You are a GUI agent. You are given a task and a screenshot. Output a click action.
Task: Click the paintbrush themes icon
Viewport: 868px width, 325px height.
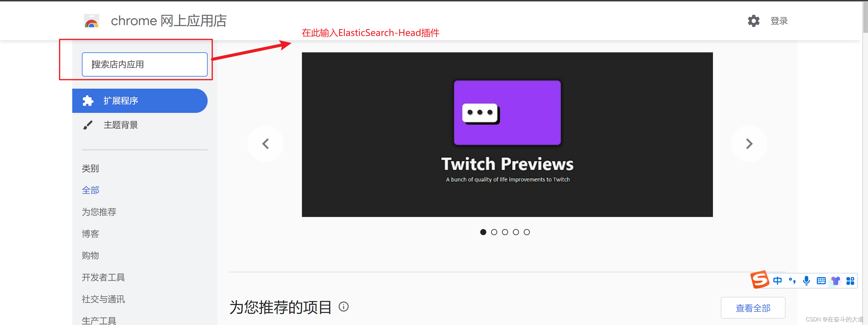tap(88, 125)
